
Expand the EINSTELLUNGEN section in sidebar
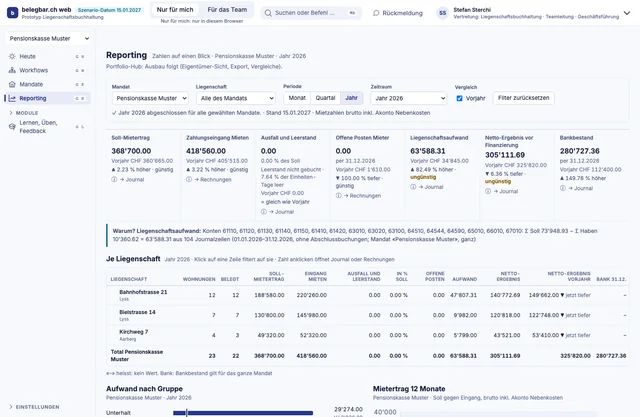(34, 407)
